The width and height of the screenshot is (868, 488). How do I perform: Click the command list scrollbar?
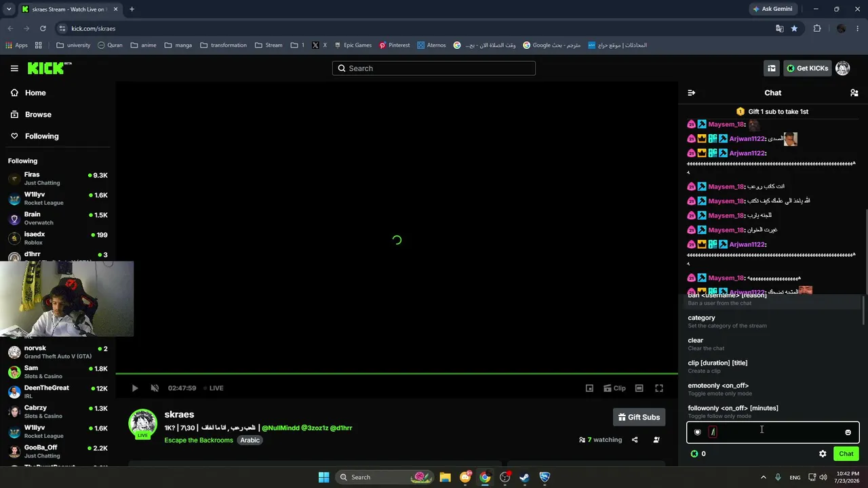click(x=863, y=311)
